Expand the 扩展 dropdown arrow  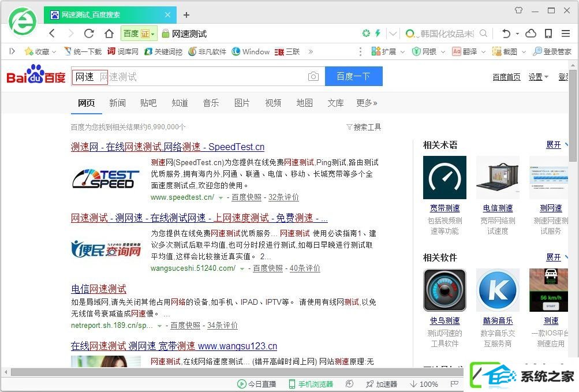(402, 52)
